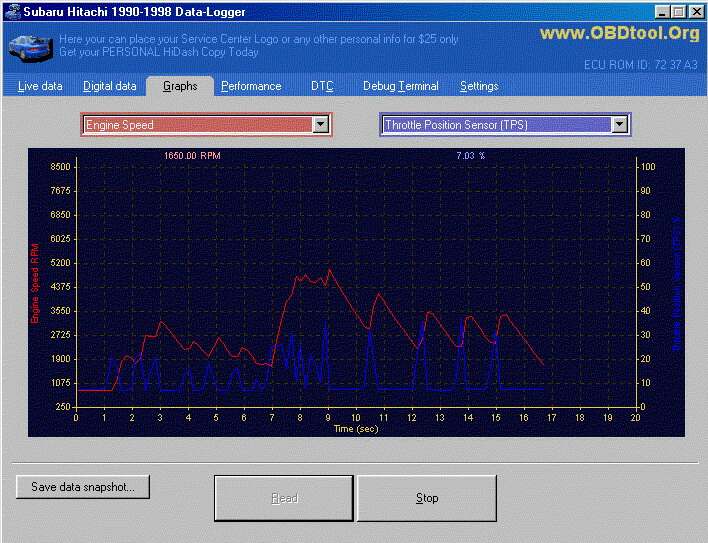
Task: Click the Time (sec) axis label
Action: [x=356, y=429]
